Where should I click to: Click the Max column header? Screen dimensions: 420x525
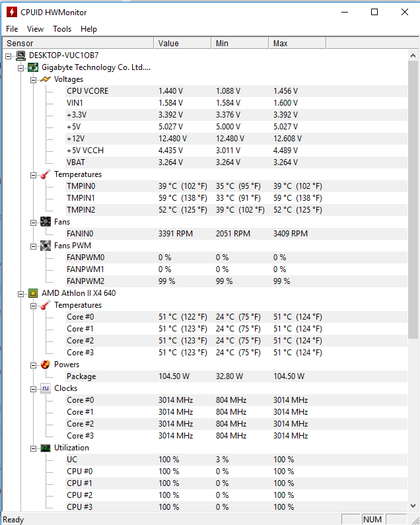point(297,44)
